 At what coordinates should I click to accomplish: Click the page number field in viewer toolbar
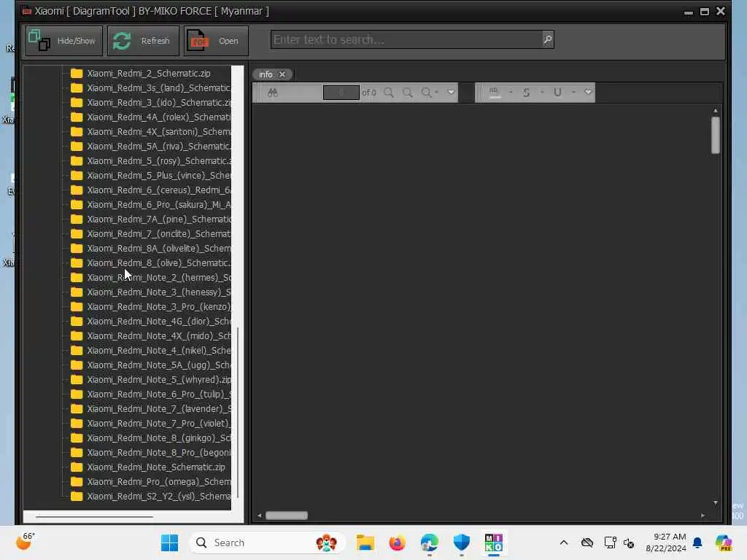click(341, 93)
